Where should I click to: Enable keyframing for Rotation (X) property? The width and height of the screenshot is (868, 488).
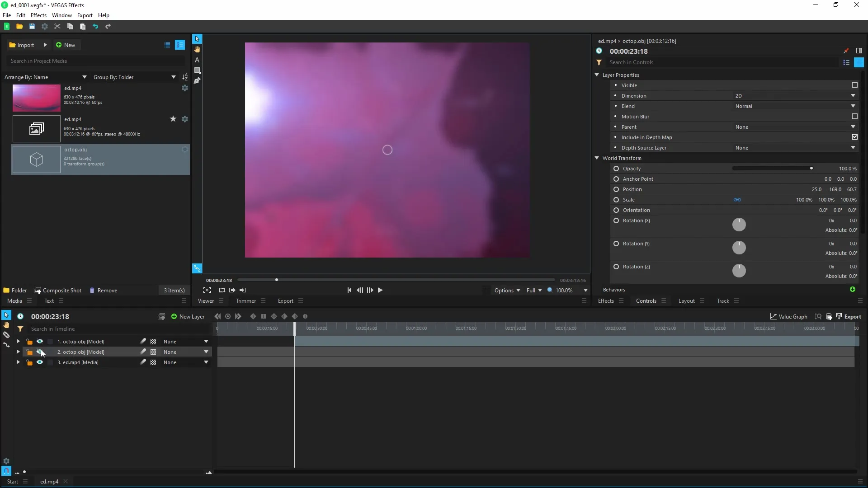pos(616,221)
